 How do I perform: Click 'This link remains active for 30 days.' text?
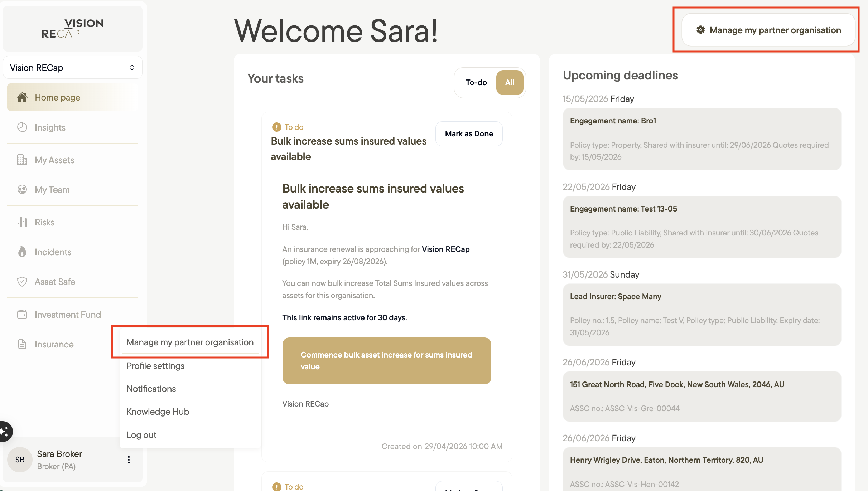(x=344, y=317)
